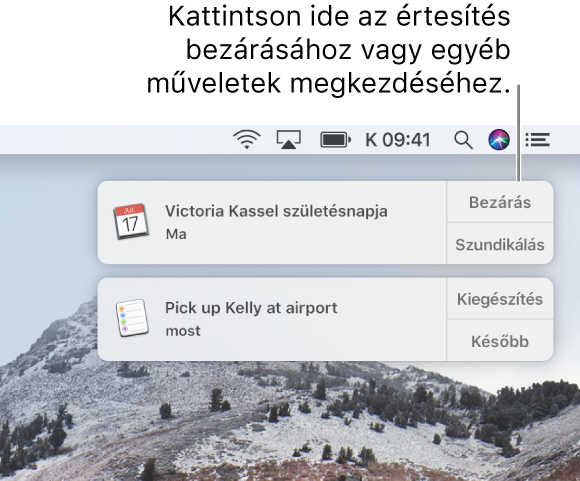Image resolution: width=580 pixels, height=481 pixels.
Task: Postpone the reminder with Később
Action: tap(500, 341)
